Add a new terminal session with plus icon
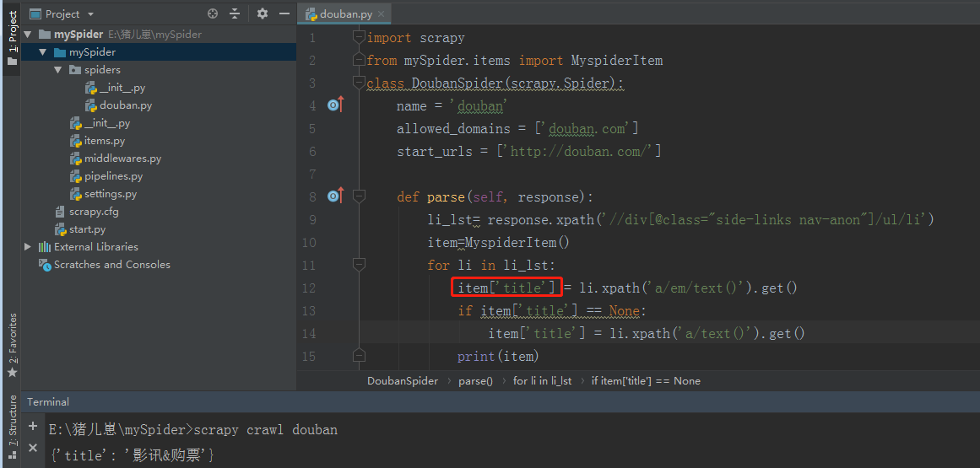Viewport: 980px width, 468px height. coord(33,426)
